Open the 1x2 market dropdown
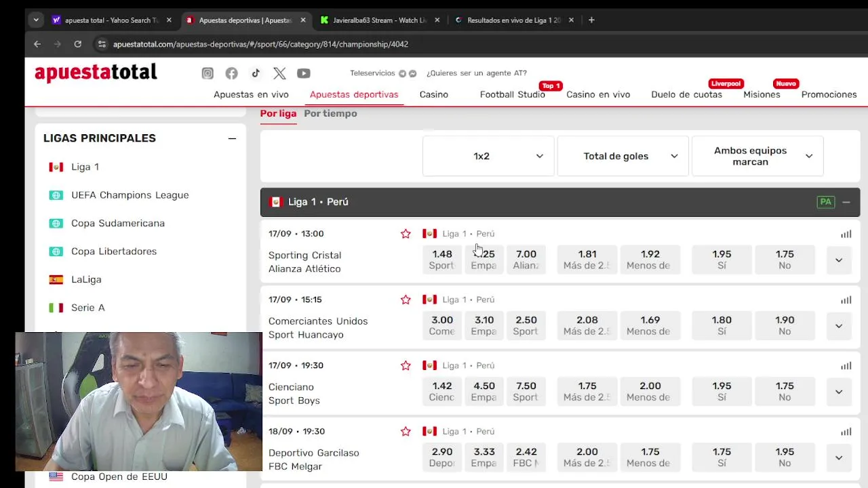Screen dimensions: 868x488 pyautogui.click(x=488, y=156)
